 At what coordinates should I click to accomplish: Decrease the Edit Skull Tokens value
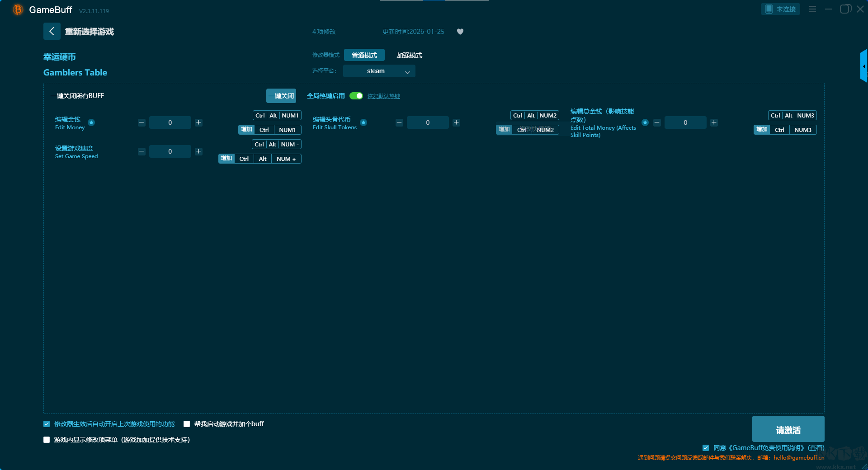(x=399, y=122)
